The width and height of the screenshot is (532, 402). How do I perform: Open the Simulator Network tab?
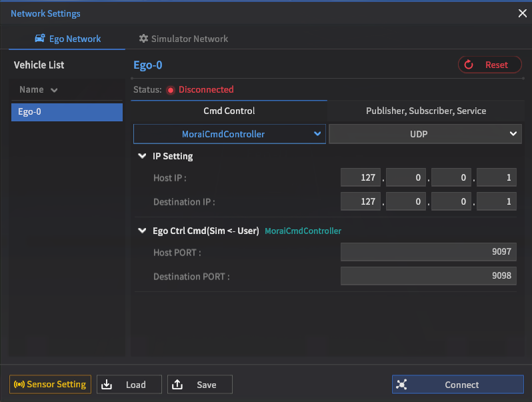point(183,39)
